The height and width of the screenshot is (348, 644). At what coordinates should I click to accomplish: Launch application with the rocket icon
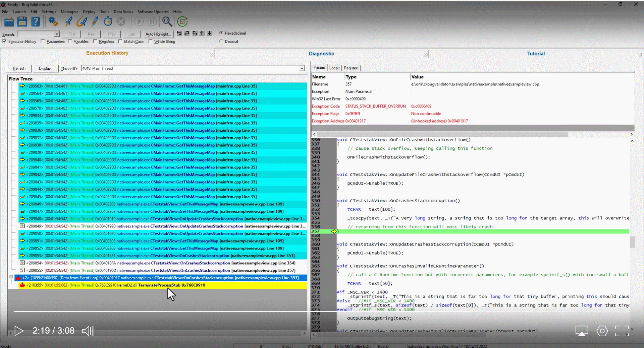pyautogui.click(x=68, y=21)
